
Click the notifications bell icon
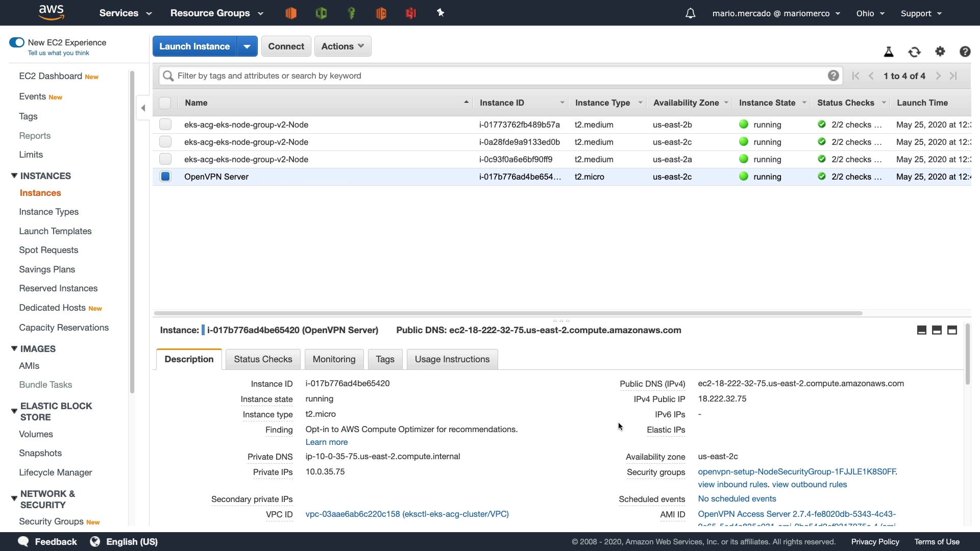coord(690,13)
